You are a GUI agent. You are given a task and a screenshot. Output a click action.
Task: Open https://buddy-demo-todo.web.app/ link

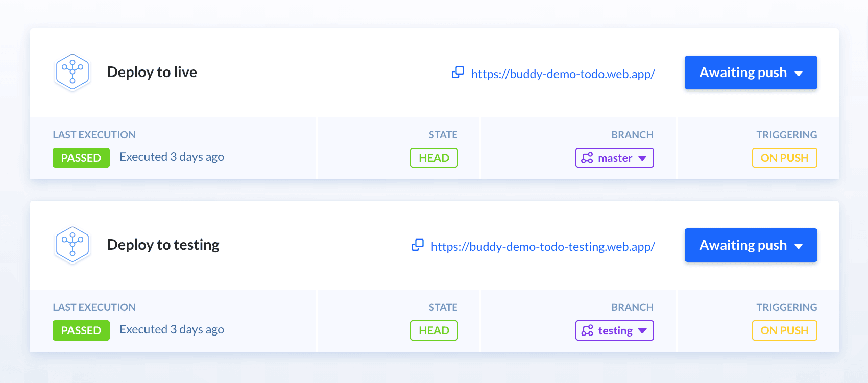pos(563,74)
